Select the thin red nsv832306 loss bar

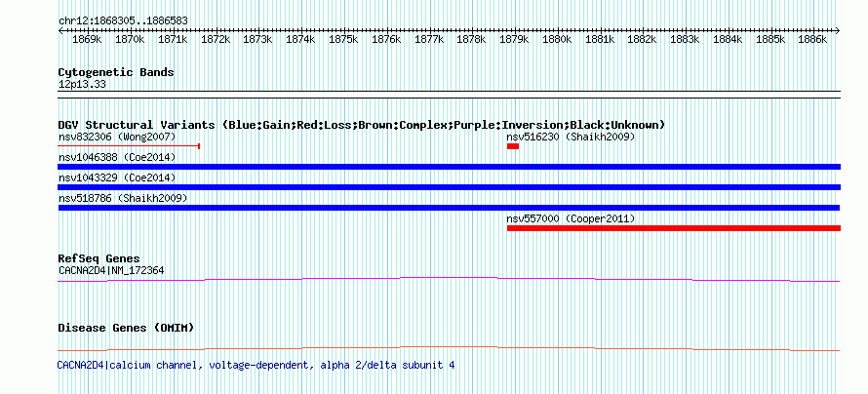(x=129, y=146)
